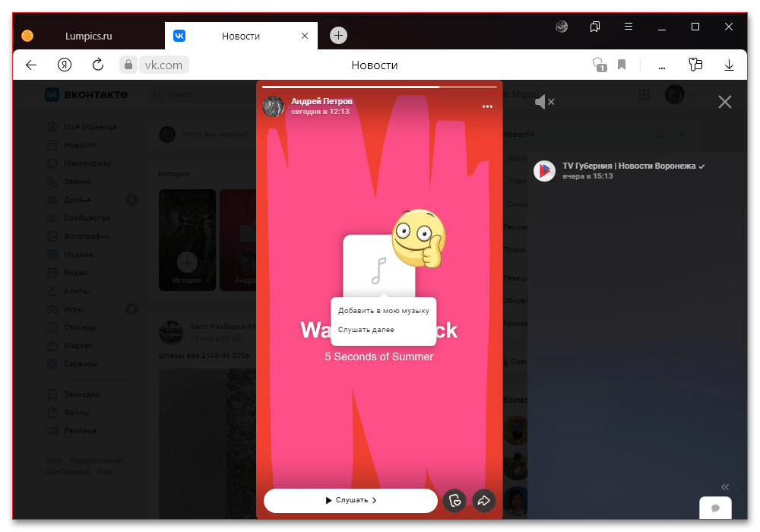This screenshot has width=760, height=532.
Task: Open the browser profile avatar in title bar
Action: pyautogui.click(x=562, y=27)
